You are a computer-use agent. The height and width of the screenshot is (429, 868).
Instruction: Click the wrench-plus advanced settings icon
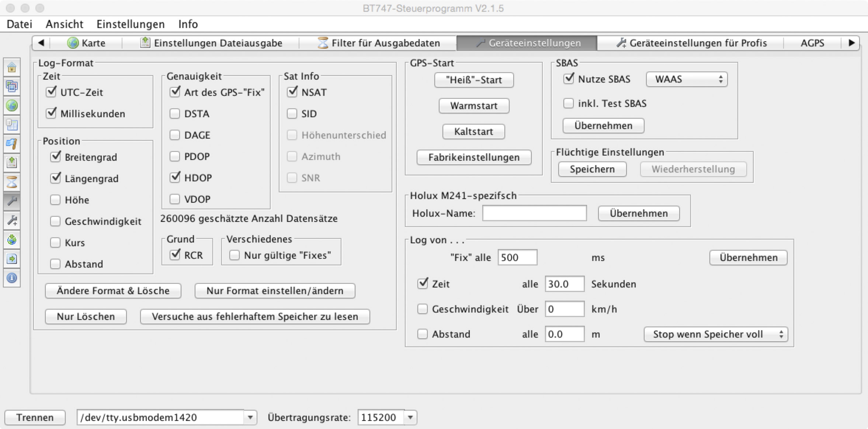coord(12,220)
